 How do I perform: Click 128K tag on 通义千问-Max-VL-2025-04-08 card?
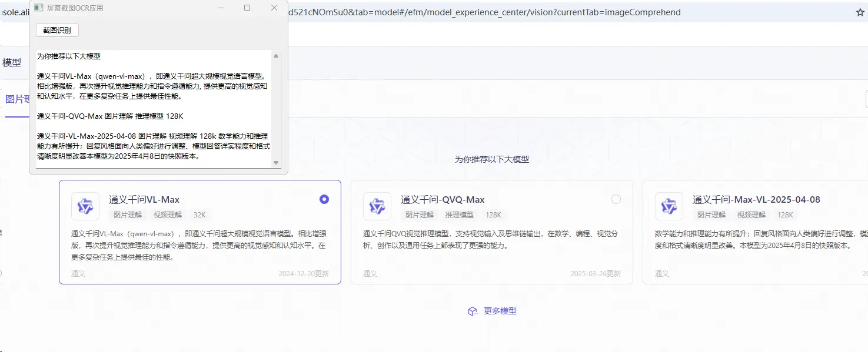(x=785, y=215)
